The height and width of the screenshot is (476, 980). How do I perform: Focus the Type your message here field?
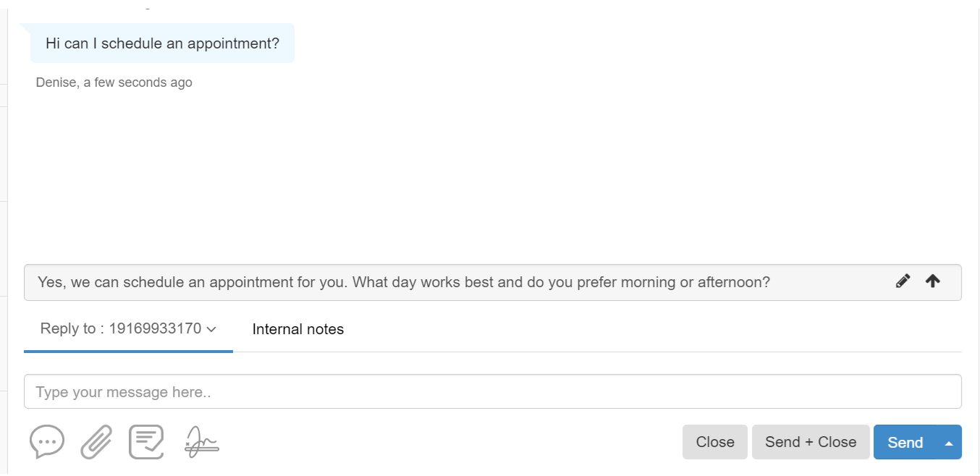tap(492, 392)
